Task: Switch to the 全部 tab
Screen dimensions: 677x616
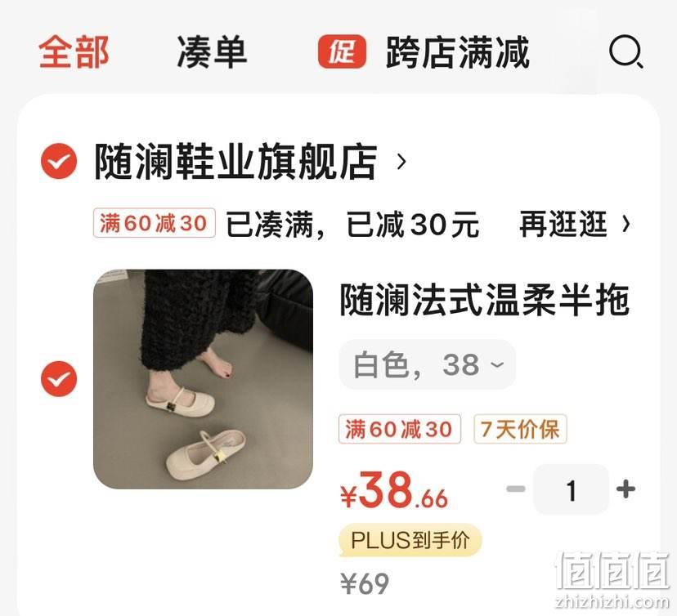Action: point(74,52)
